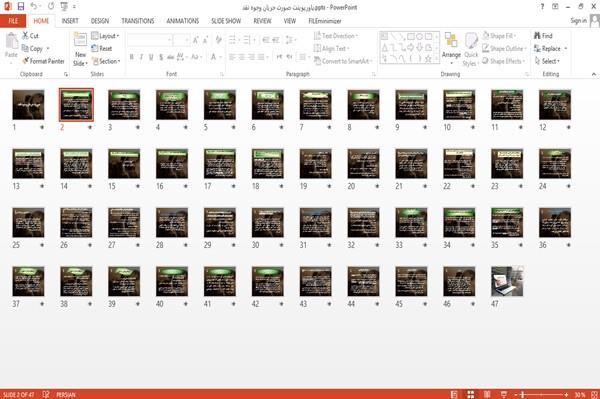Click Slide Sorter view icon in status bar
This screenshot has width=600, height=399.
pyautogui.click(x=471, y=394)
